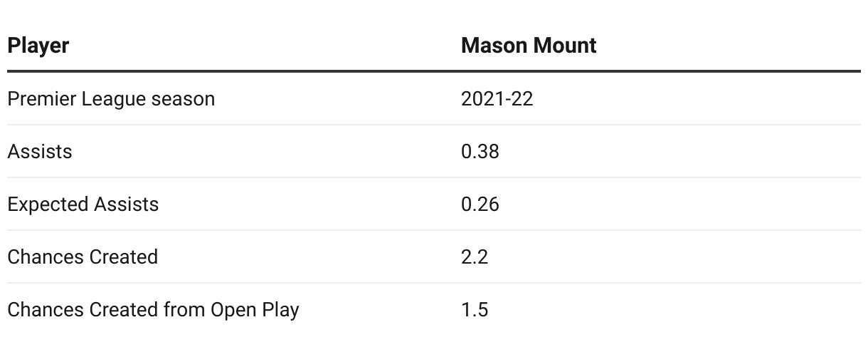Select the Premier League season row label
This screenshot has height=342, width=868.
[111, 98]
